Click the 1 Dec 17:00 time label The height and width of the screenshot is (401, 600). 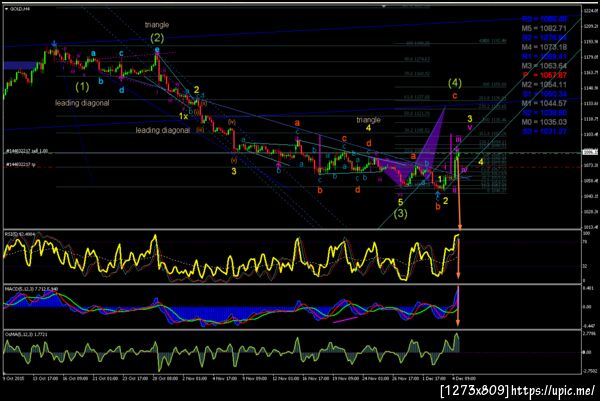434,378
